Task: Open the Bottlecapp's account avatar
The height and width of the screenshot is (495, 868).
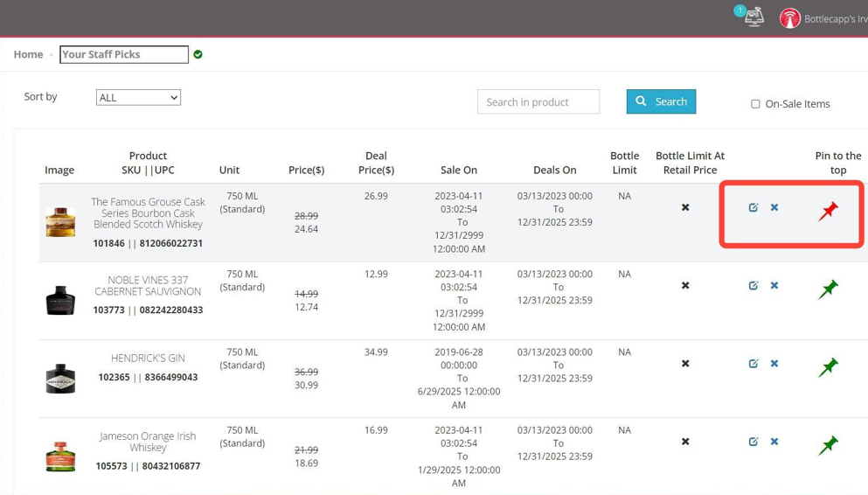Action: pyautogui.click(x=789, y=18)
